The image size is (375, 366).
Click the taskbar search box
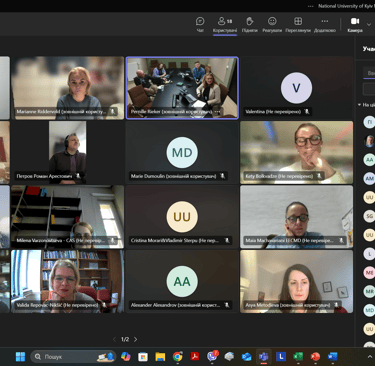pyautogui.click(x=73, y=357)
